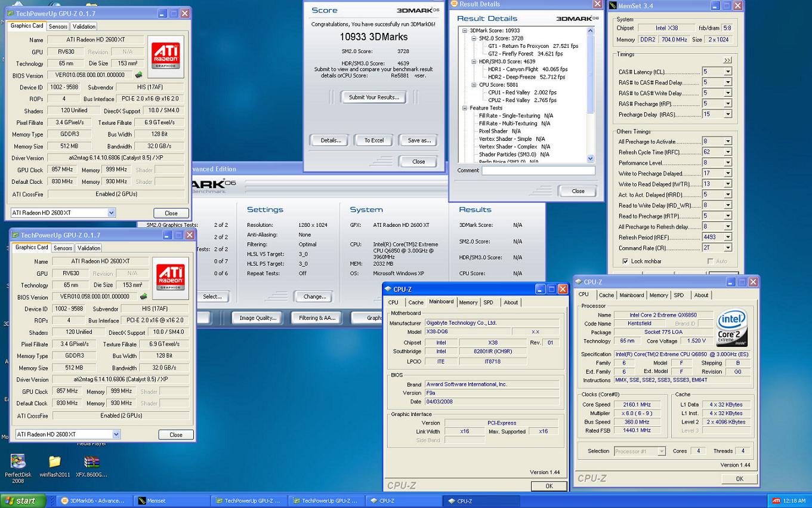
Task: Click Save as button in Score window
Action: (x=419, y=140)
